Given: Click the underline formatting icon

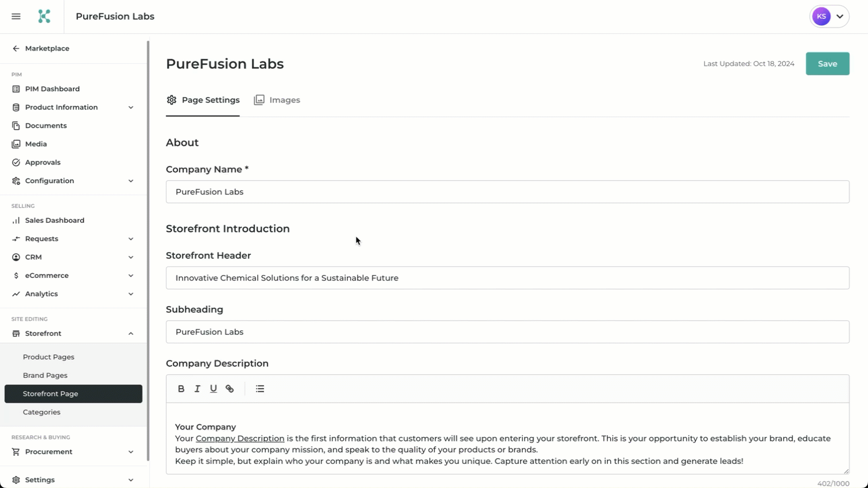Looking at the screenshot, I should [213, 389].
